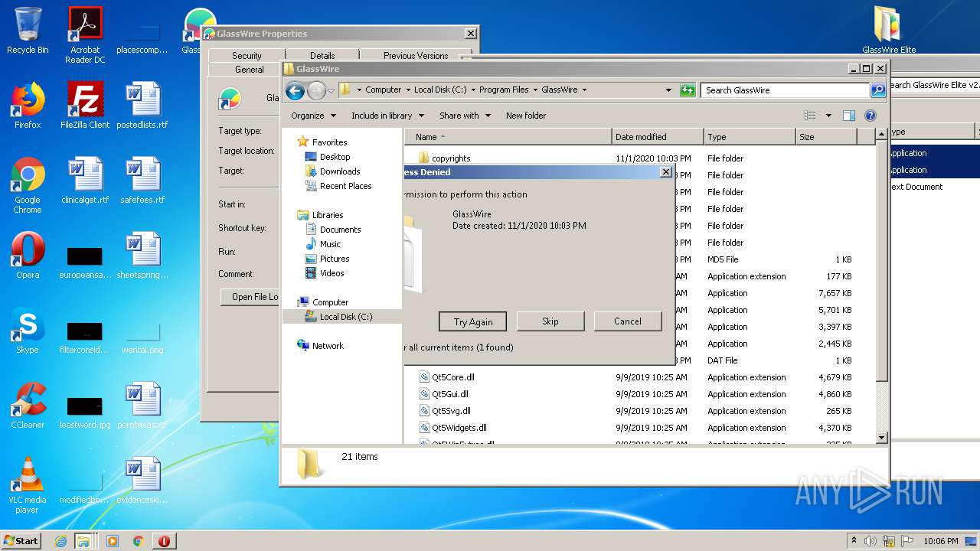Image resolution: width=980 pixels, height=551 pixels.
Task: Select Downloads in navigation pane
Action: point(340,171)
